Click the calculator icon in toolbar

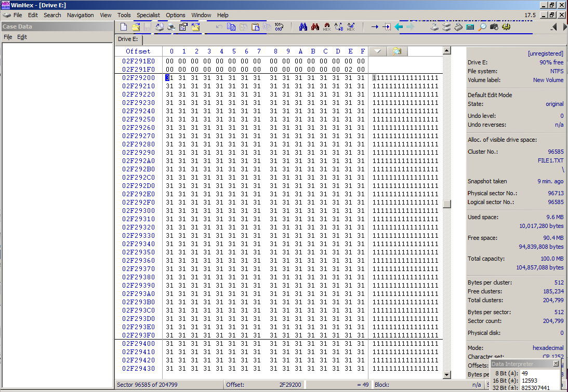(470, 27)
